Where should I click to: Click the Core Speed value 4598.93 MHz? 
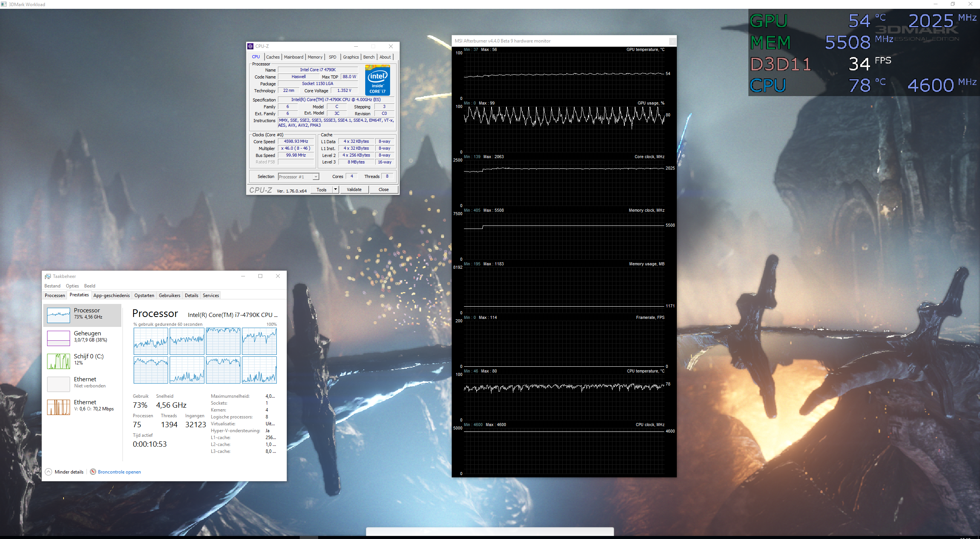click(x=296, y=141)
